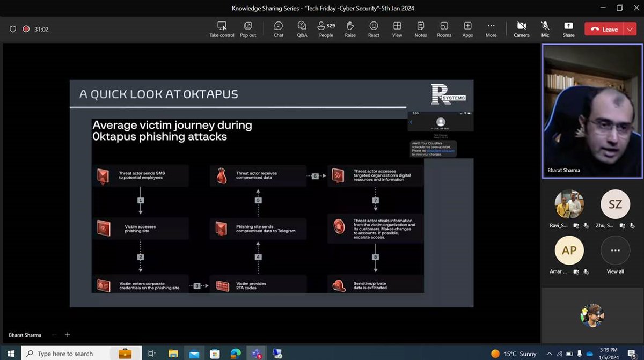Open the Windows Start menu
Screen dimensions: 644x360
10,354
